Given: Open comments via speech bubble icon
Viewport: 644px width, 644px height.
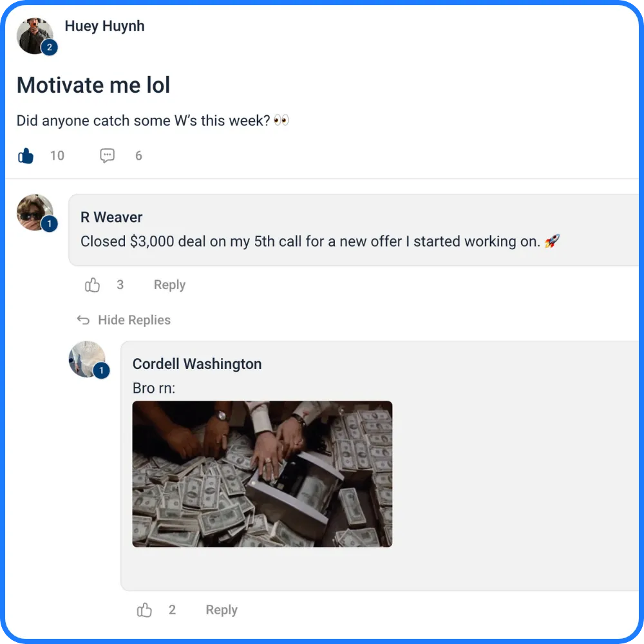Looking at the screenshot, I should [x=107, y=156].
